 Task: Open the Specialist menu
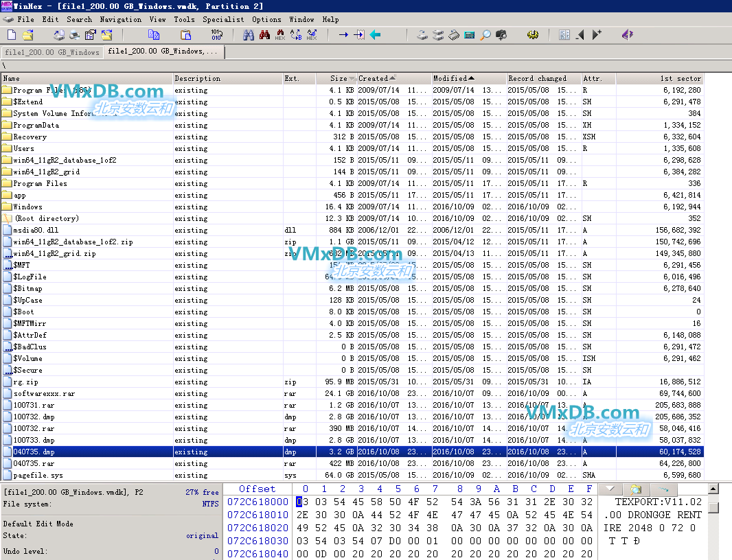[223, 20]
